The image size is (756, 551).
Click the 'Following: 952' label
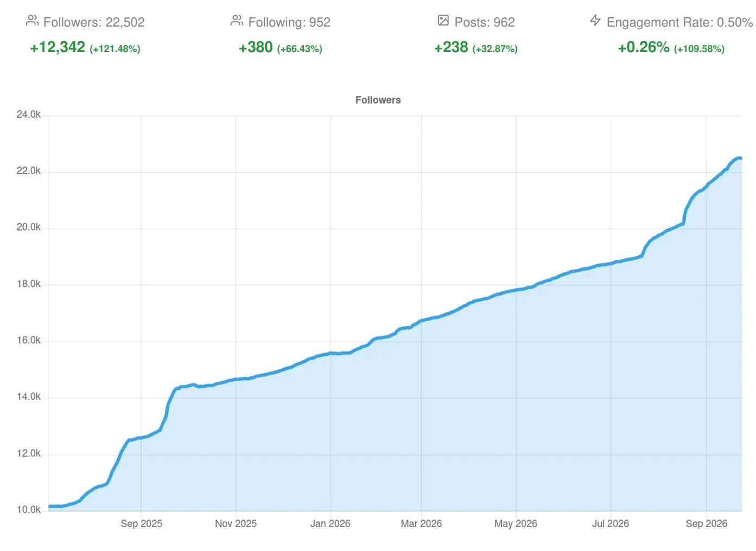[289, 22]
